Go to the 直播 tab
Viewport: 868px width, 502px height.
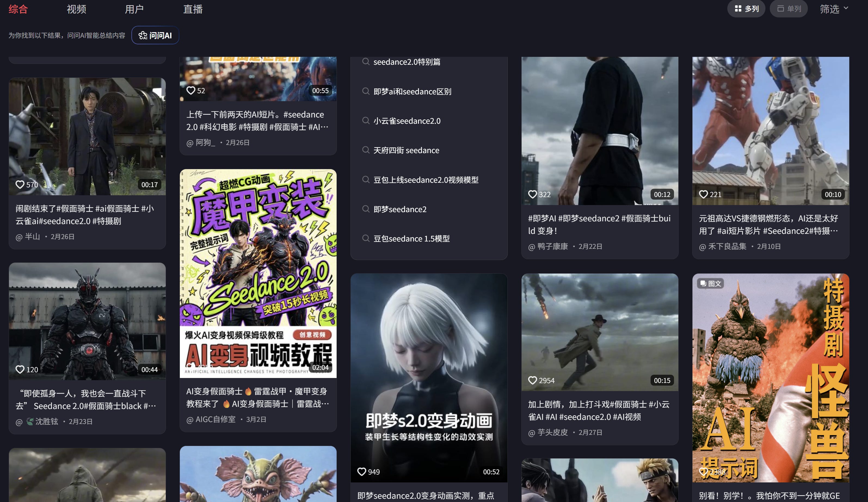(x=193, y=9)
